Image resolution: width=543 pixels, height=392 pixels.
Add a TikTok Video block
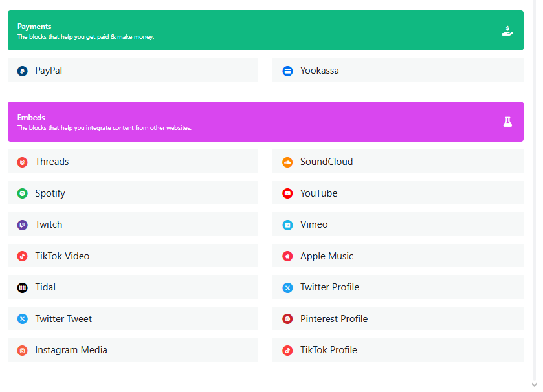(x=133, y=256)
